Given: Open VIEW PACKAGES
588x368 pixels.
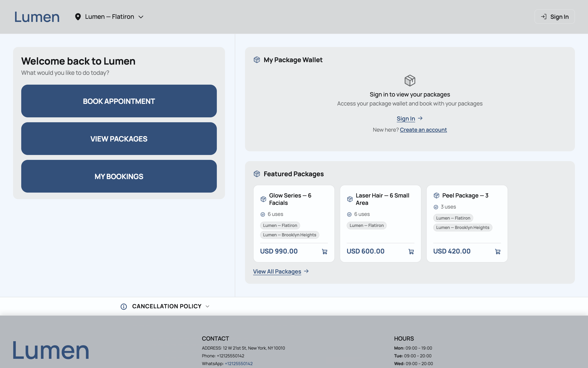Looking at the screenshot, I should pyautogui.click(x=119, y=139).
